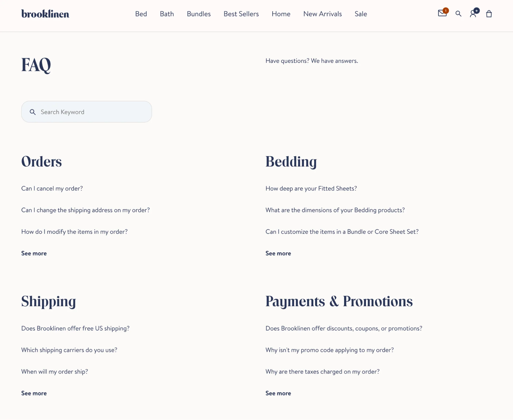Go to the Sale page
The height and width of the screenshot is (420, 513).
tap(361, 14)
